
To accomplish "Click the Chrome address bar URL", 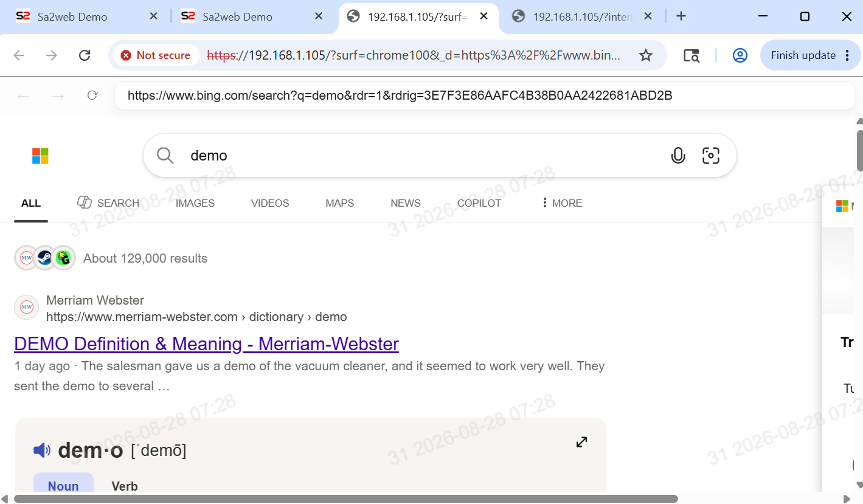I will click(414, 55).
